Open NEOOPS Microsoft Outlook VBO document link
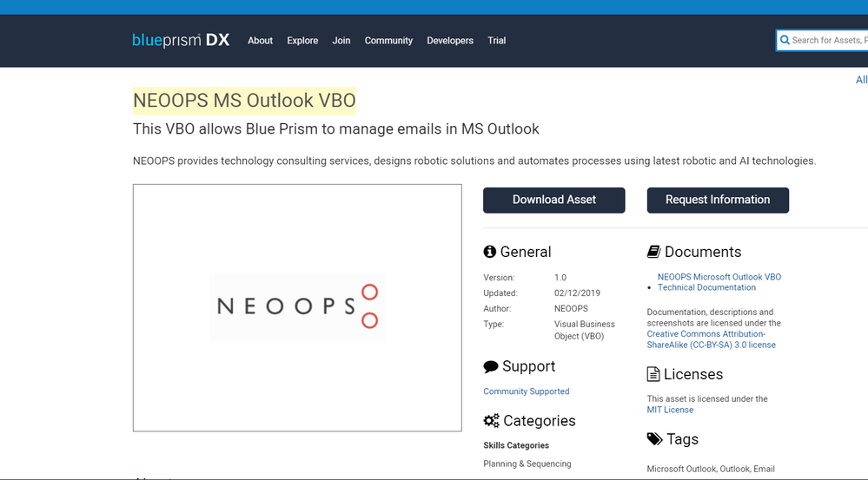 (x=719, y=277)
